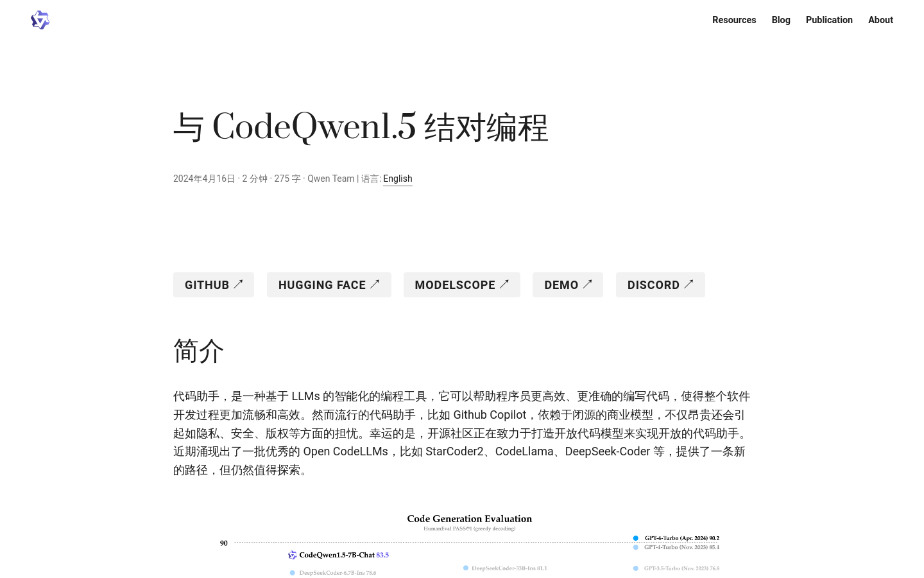Open the GITHUB repository button
Image resolution: width=924 pixels, height=578 pixels.
pos(214,285)
